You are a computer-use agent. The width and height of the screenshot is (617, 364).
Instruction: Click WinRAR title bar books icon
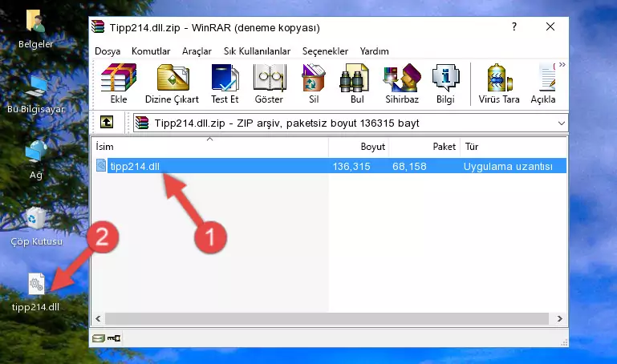[x=98, y=27]
